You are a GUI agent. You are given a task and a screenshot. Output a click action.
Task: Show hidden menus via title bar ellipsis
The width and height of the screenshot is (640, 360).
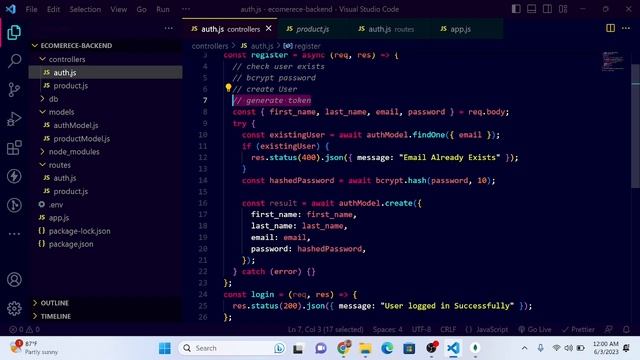pyautogui.click(x=186, y=9)
